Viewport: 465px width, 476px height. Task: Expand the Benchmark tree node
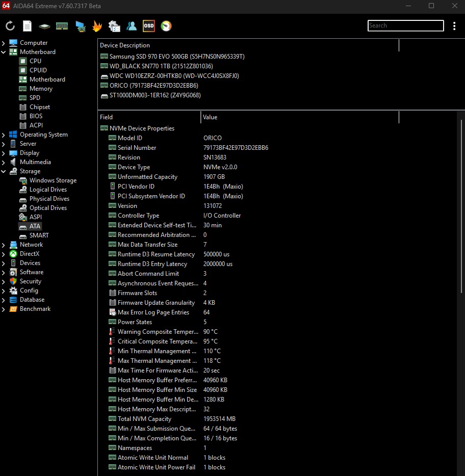coord(4,309)
